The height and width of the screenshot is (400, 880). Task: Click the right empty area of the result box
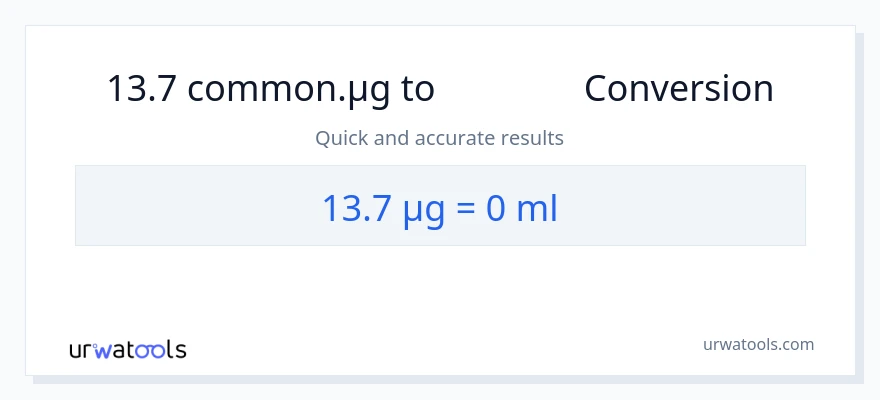690,206
